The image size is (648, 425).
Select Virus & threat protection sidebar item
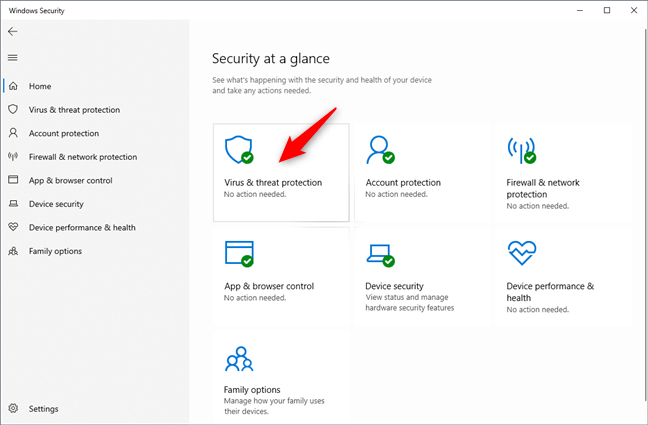tap(74, 110)
